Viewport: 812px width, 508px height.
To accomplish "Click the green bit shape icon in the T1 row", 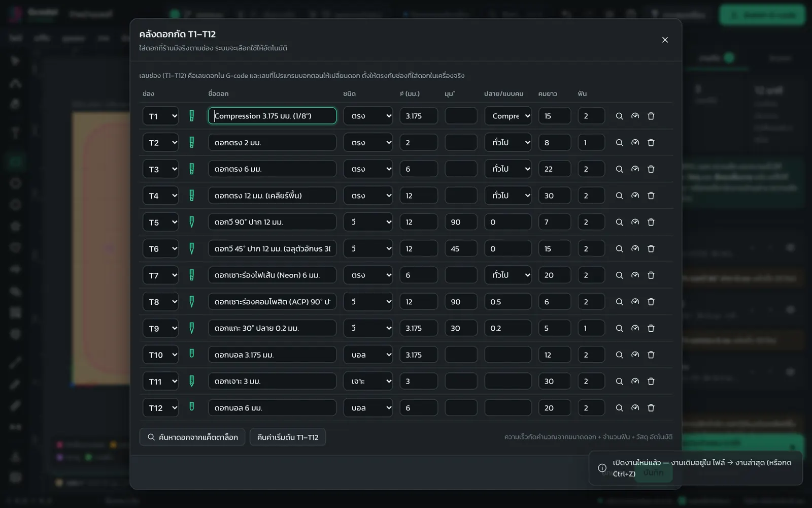I will 192,116.
